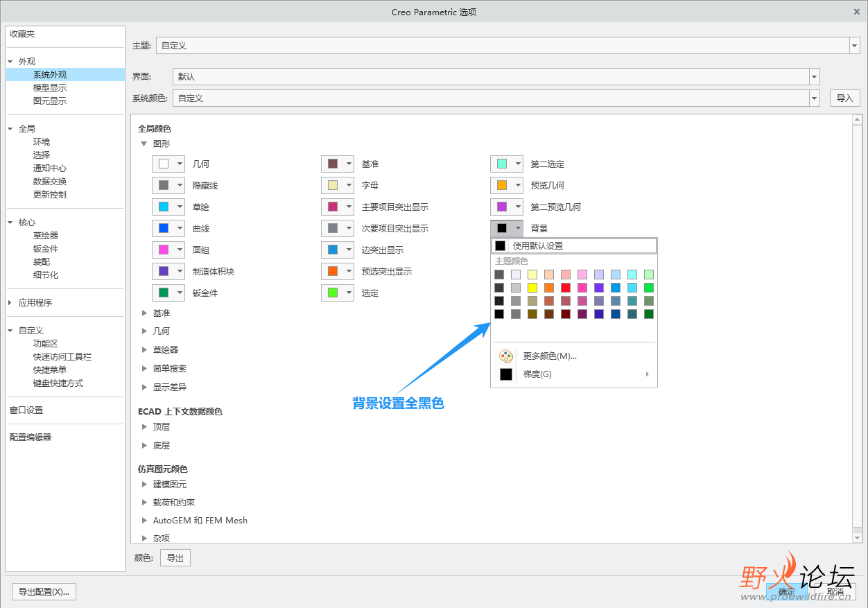Open the 第二选定 mint color swatch
The width and height of the screenshot is (868, 608).
point(507,164)
